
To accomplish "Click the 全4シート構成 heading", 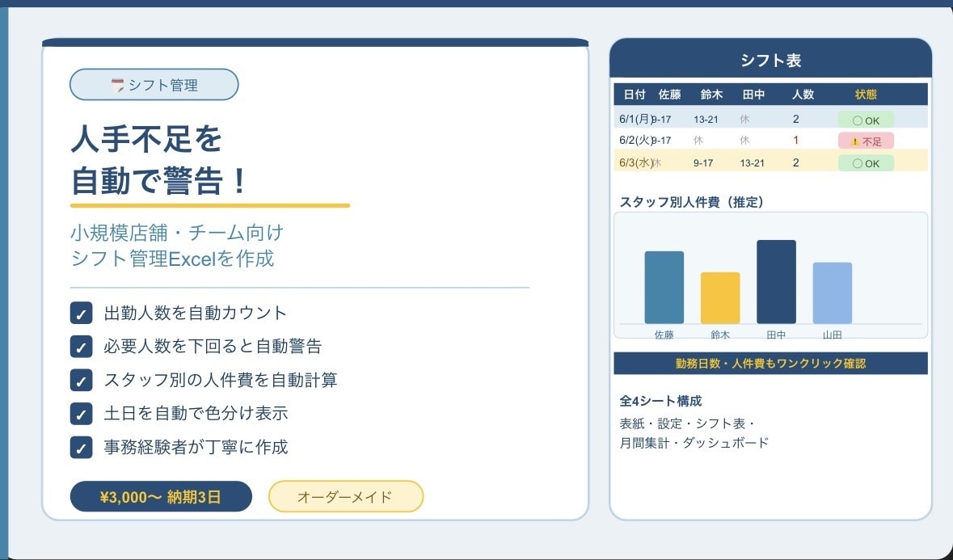I will [x=660, y=401].
